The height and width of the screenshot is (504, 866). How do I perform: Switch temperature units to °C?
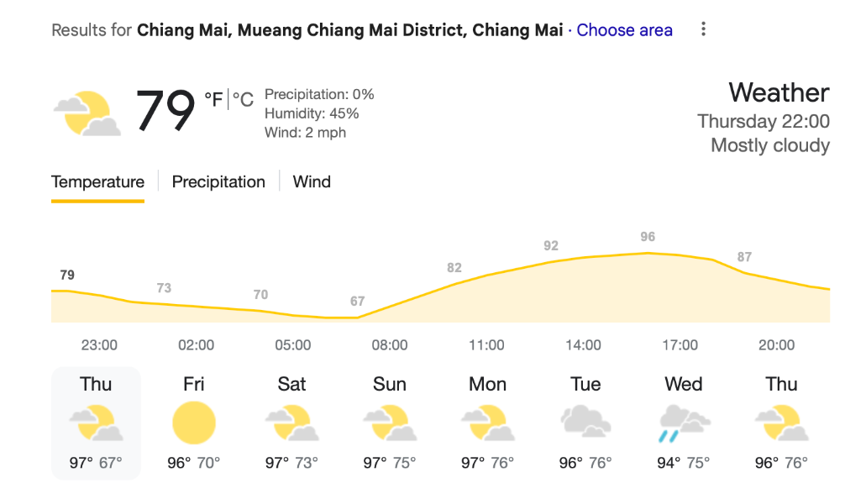pyautogui.click(x=243, y=100)
